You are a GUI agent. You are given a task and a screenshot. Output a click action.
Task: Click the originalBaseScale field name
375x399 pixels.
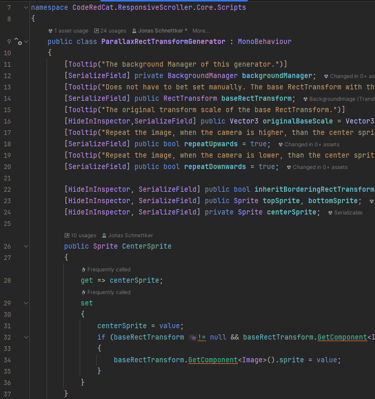click(x=298, y=121)
